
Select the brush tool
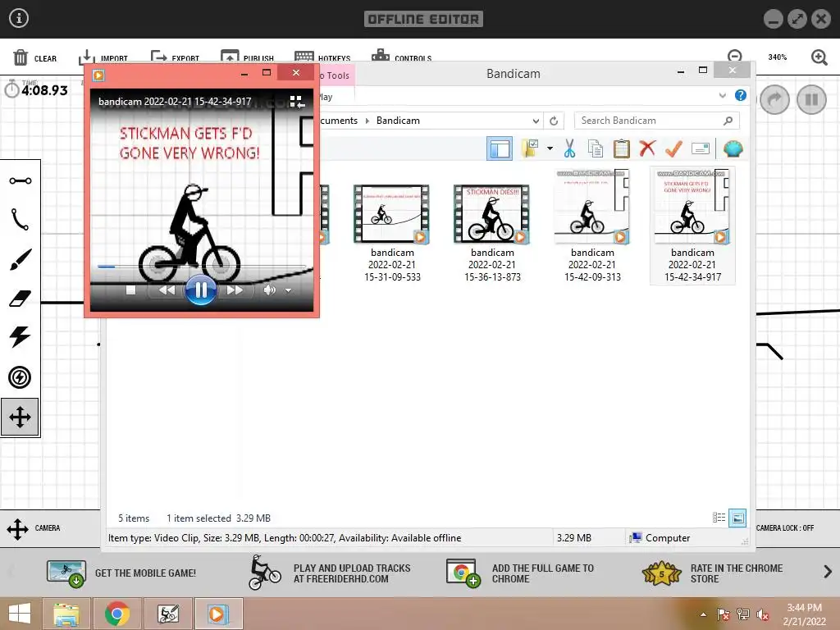click(x=21, y=259)
